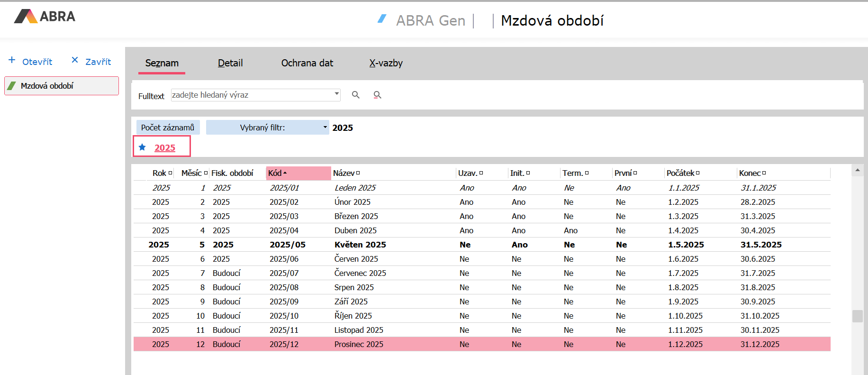Click the X icon next to Zavřít
868x375 pixels.
pyautogui.click(x=74, y=60)
